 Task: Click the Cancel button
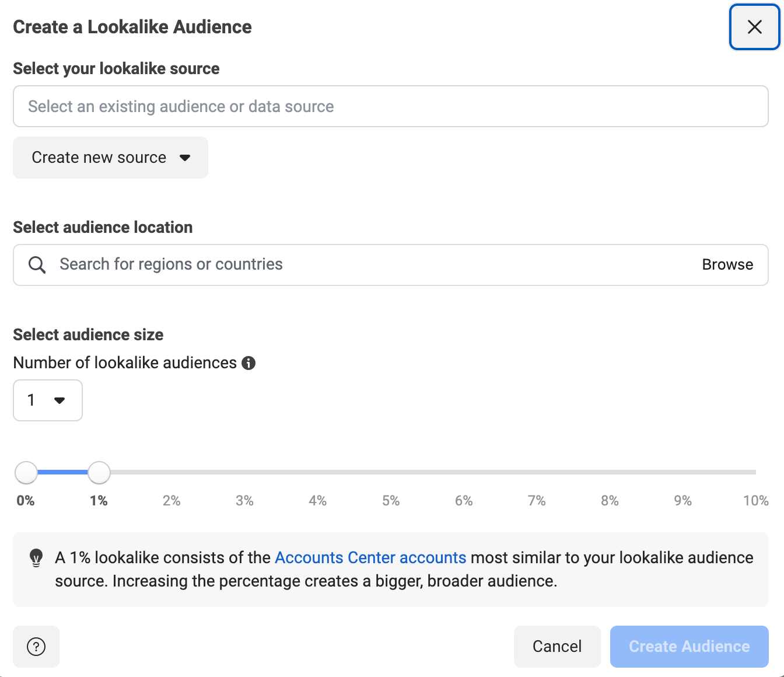[x=556, y=647]
